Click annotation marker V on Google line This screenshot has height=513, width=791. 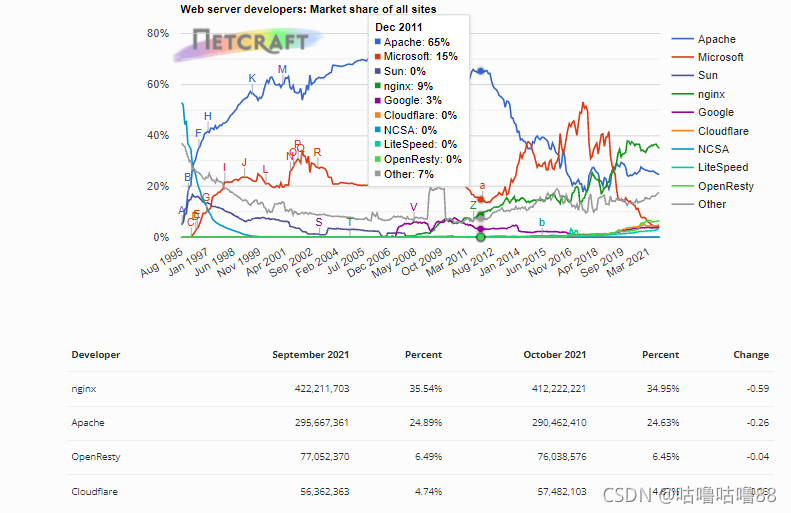click(414, 207)
